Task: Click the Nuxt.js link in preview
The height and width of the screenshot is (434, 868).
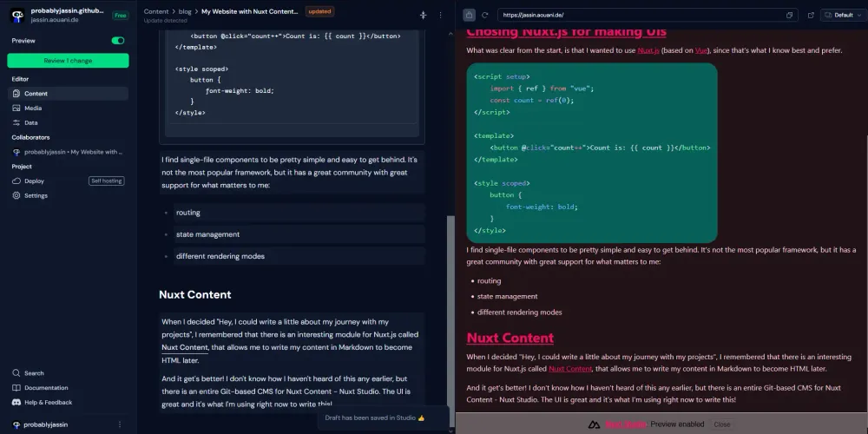Action: (648, 51)
